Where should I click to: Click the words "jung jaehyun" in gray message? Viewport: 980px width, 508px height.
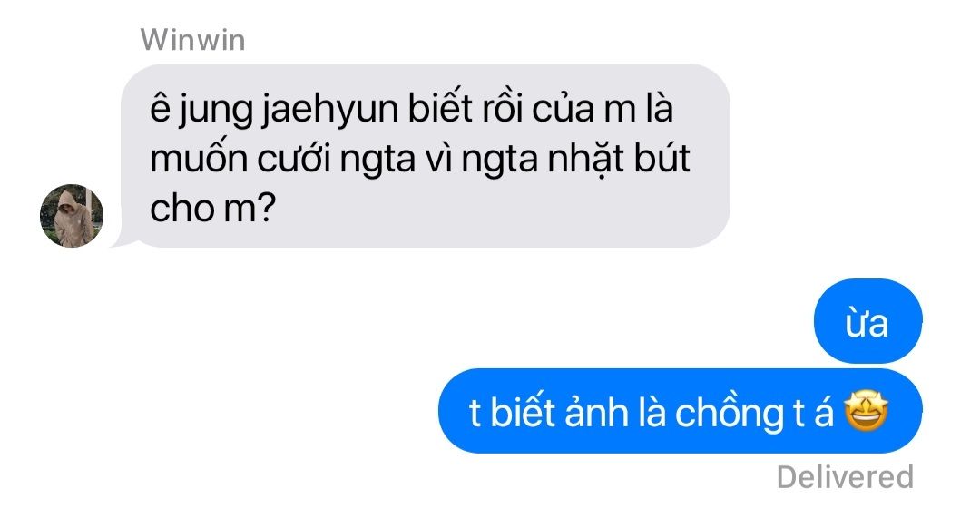click(289, 110)
